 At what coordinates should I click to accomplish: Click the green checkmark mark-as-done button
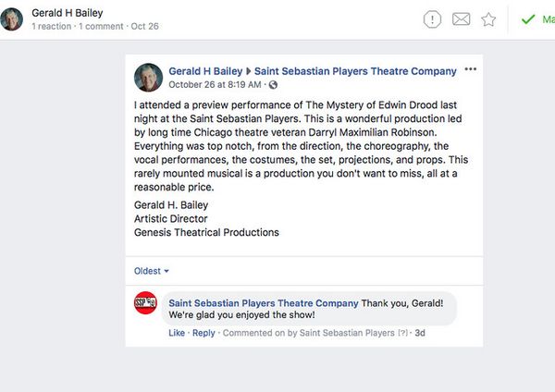529,18
